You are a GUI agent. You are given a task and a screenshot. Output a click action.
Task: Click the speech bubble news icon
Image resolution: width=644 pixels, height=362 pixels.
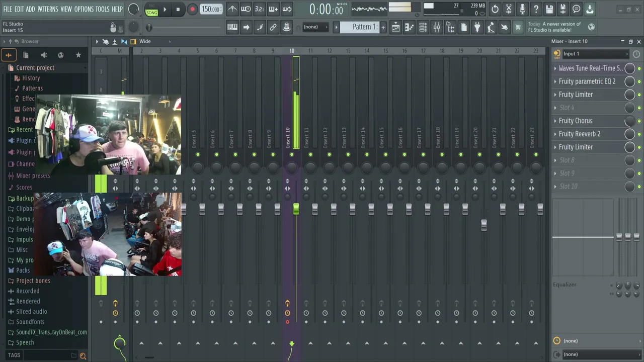pos(577,9)
